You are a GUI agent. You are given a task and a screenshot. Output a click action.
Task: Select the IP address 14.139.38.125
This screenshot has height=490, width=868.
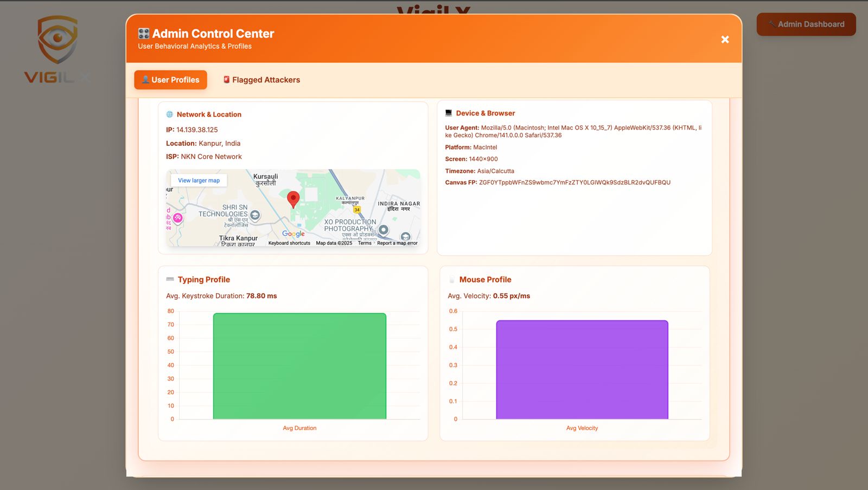(x=197, y=130)
